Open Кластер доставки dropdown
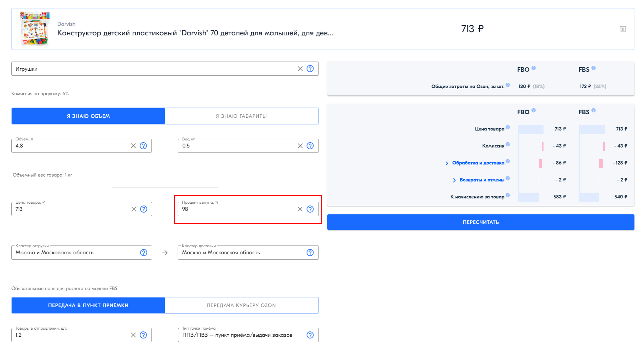The image size is (644, 347). (x=248, y=253)
